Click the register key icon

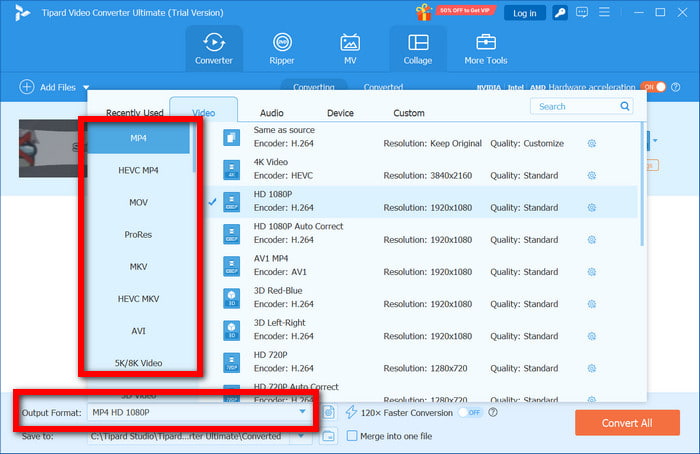coord(561,13)
